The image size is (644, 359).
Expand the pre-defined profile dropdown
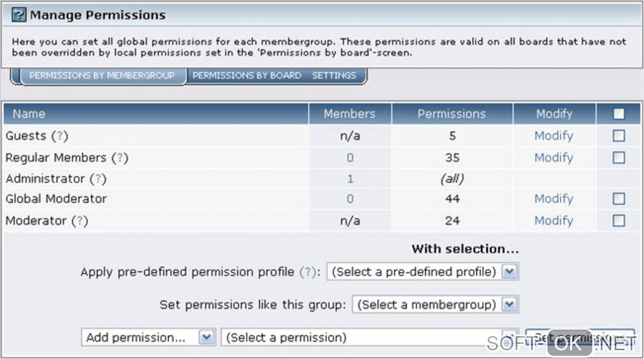510,272
